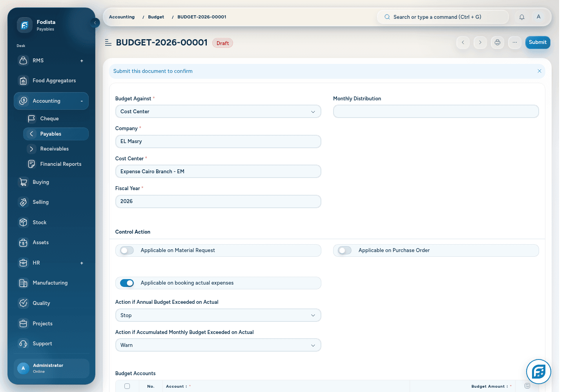This screenshot has height=392, width=565.
Task: Expand the RMS sidebar section
Action: point(82,61)
